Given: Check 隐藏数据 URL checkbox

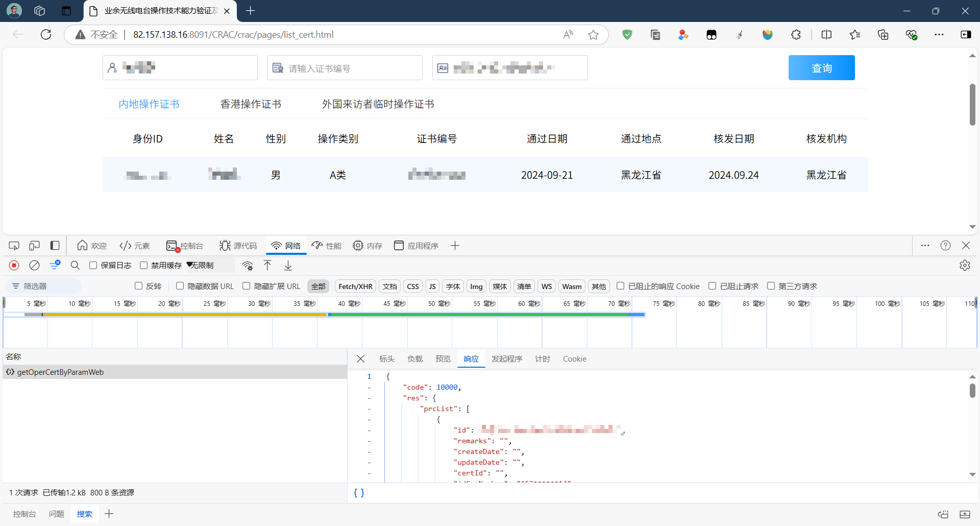Looking at the screenshot, I should pyautogui.click(x=180, y=286).
